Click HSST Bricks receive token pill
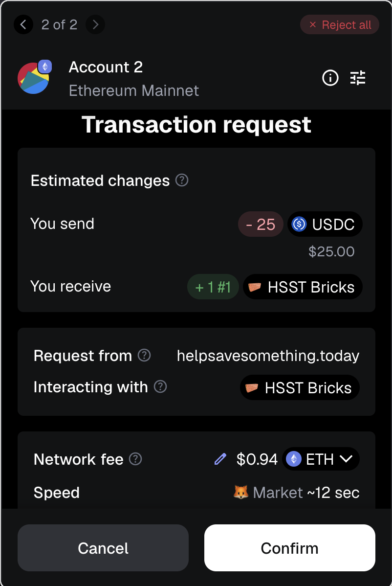392x586 pixels. point(303,287)
